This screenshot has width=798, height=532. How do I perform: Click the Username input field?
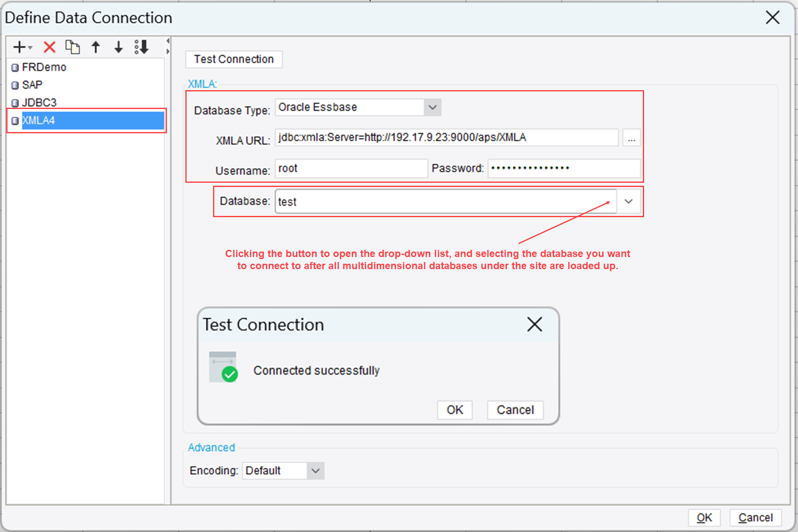[x=351, y=169]
